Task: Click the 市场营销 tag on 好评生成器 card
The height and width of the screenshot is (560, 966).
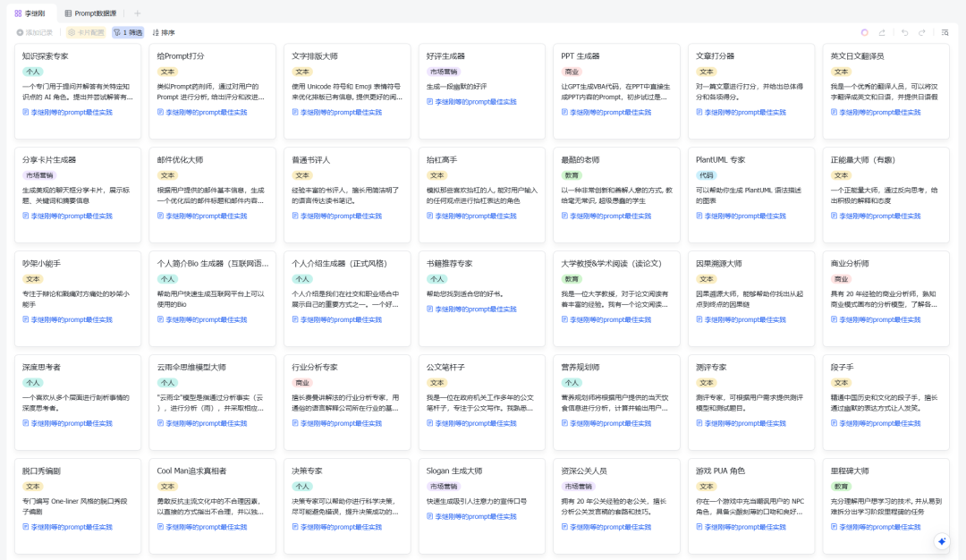Action: tap(444, 72)
